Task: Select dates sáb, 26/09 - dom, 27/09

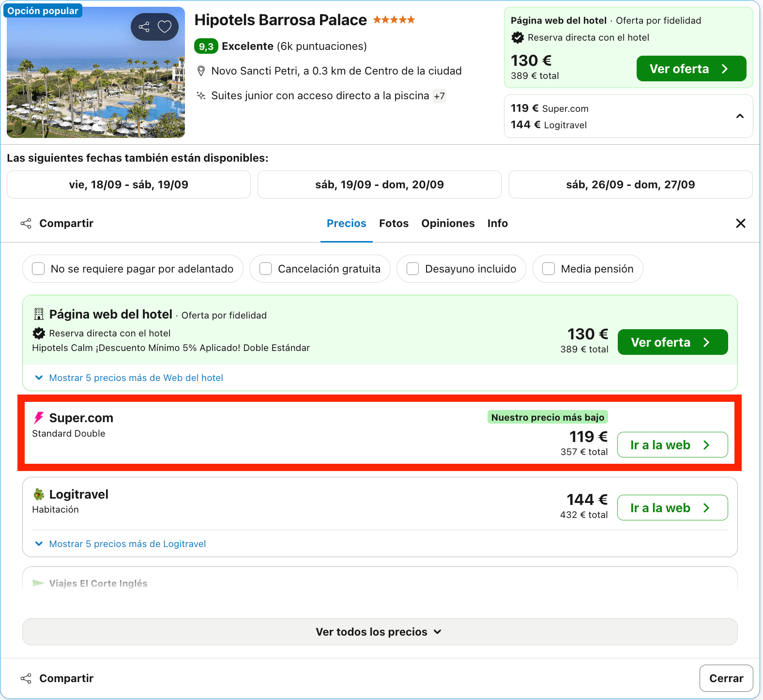Action: click(631, 184)
